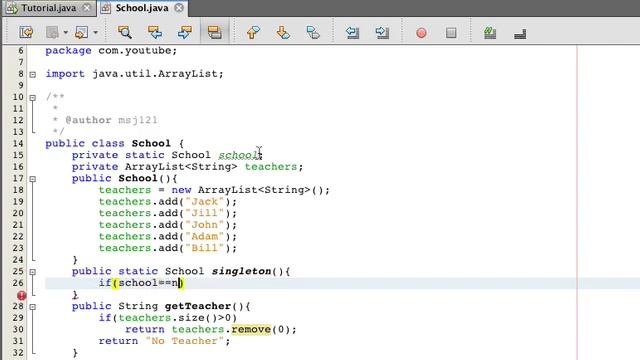Click the "Jack" string literal

click(x=204, y=202)
